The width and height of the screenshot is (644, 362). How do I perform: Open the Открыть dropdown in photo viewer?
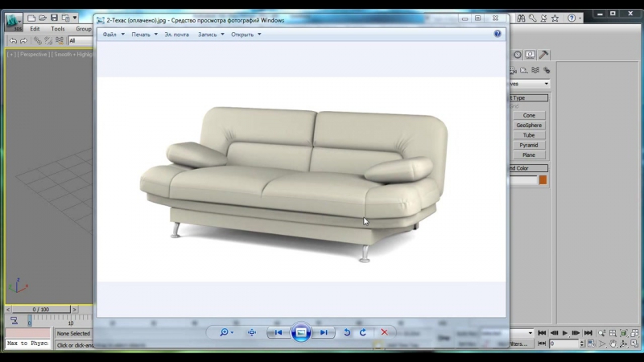tap(246, 35)
